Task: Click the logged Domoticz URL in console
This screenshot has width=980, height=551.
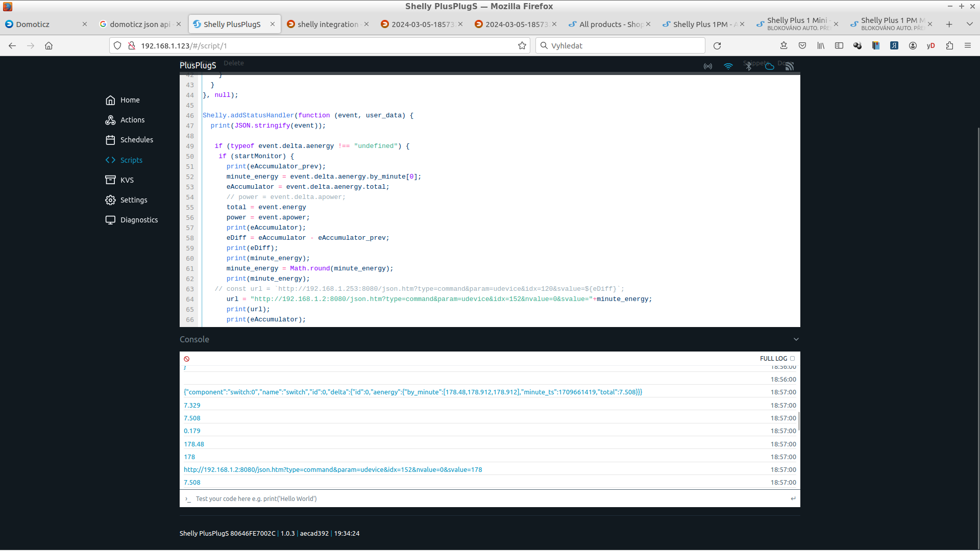Action: click(333, 470)
